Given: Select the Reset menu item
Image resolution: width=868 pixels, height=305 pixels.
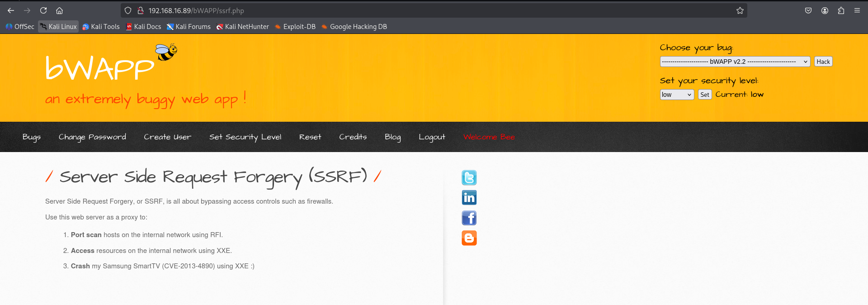Looking at the screenshot, I should pyautogui.click(x=310, y=137).
